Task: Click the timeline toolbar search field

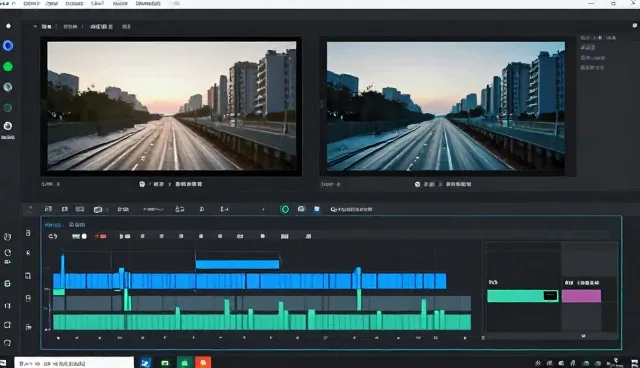Action: tap(351, 209)
